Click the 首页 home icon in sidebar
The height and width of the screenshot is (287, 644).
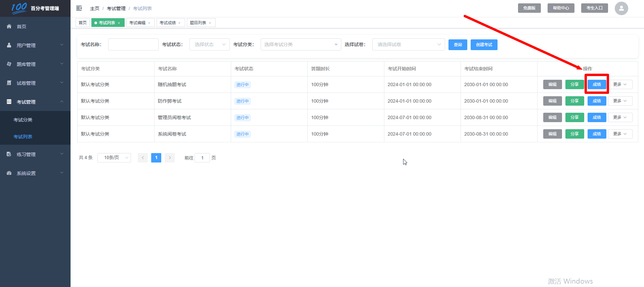[x=9, y=26]
